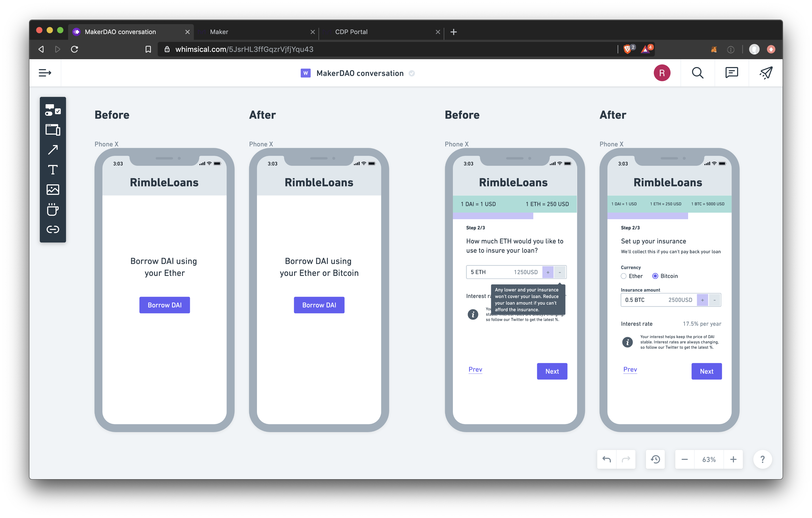Click the info icon in After insurance phone
The width and height of the screenshot is (812, 518).
[627, 342]
